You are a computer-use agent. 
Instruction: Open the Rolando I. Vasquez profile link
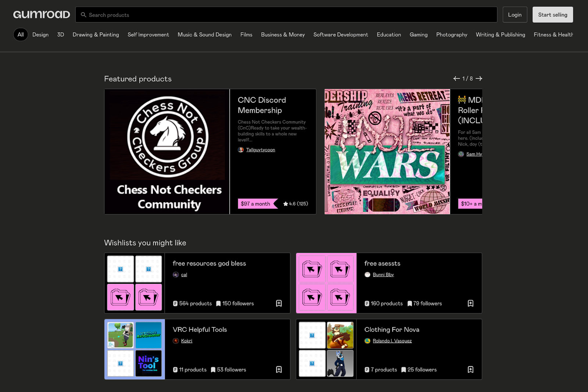click(x=392, y=341)
